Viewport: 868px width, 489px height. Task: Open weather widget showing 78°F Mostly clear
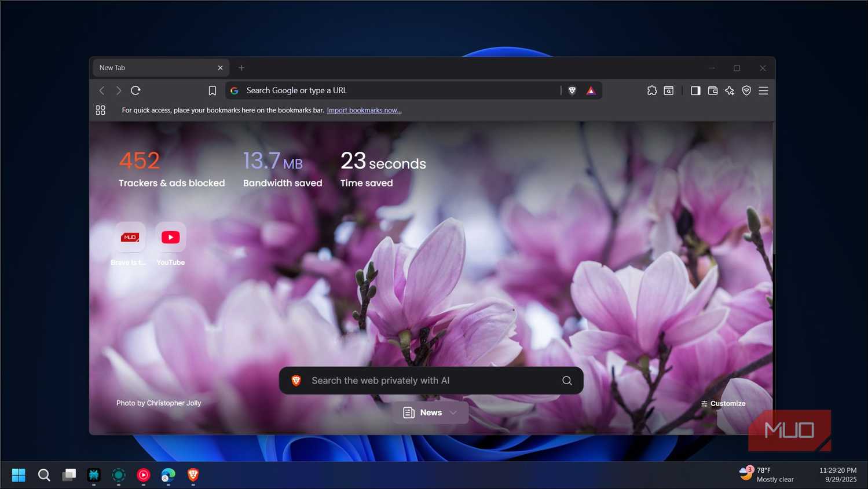click(767, 475)
